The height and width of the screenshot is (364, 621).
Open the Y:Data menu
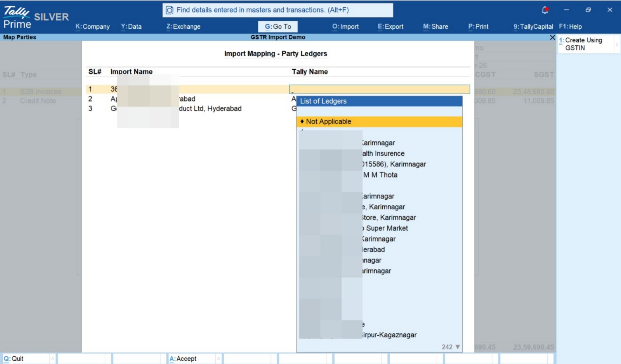131,26
